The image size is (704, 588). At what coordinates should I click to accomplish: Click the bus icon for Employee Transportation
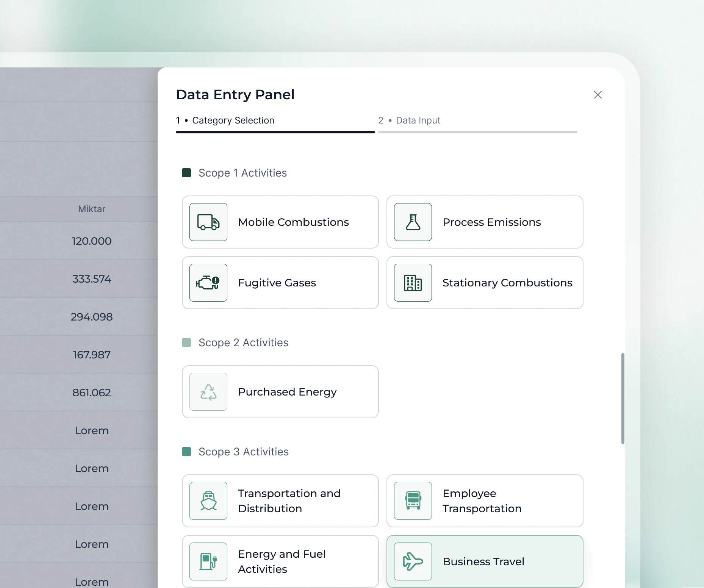413,501
